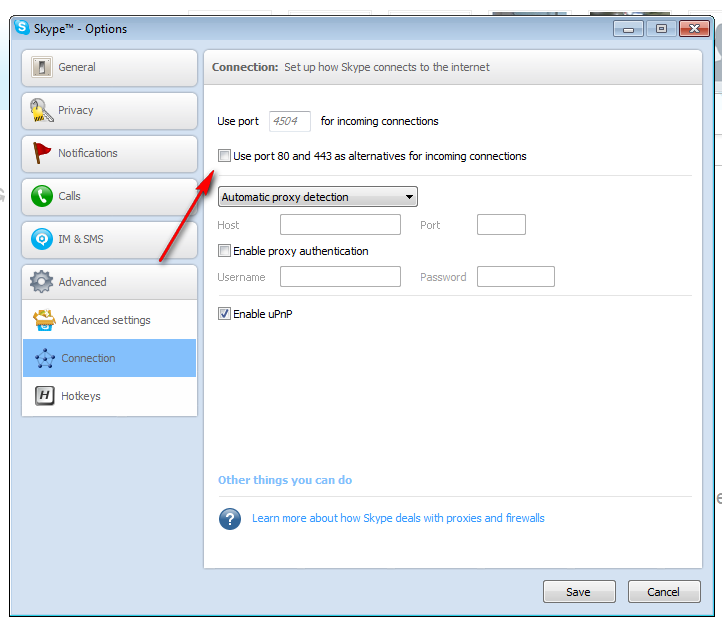Screen dimensions: 722x622
Task: Minimize the Skype Options window
Action: pyautogui.click(x=628, y=29)
